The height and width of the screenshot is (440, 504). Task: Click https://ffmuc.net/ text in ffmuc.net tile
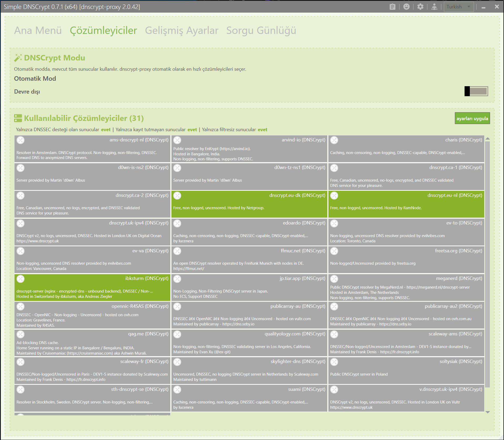pos(189,269)
